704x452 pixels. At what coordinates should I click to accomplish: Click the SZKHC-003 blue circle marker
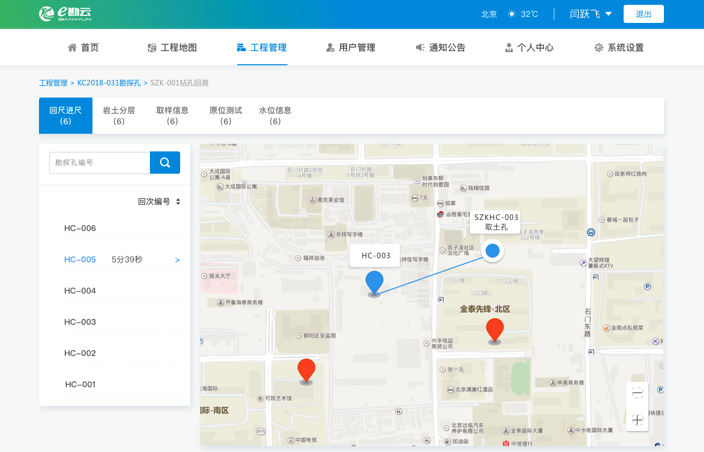[x=492, y=251]
